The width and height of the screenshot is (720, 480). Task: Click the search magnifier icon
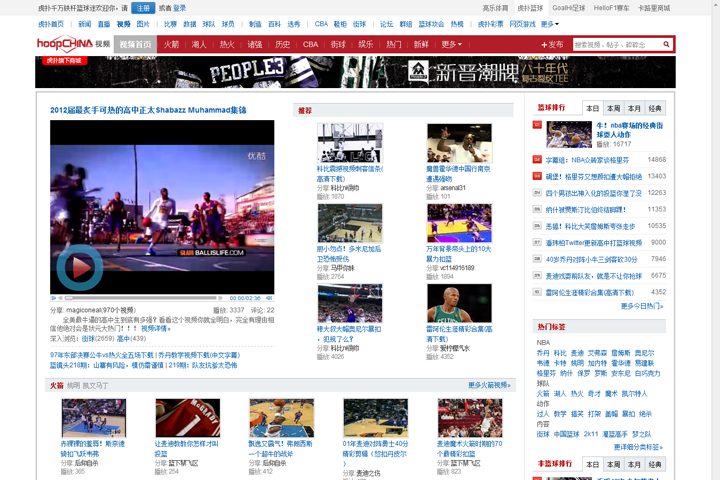(667, 45)
